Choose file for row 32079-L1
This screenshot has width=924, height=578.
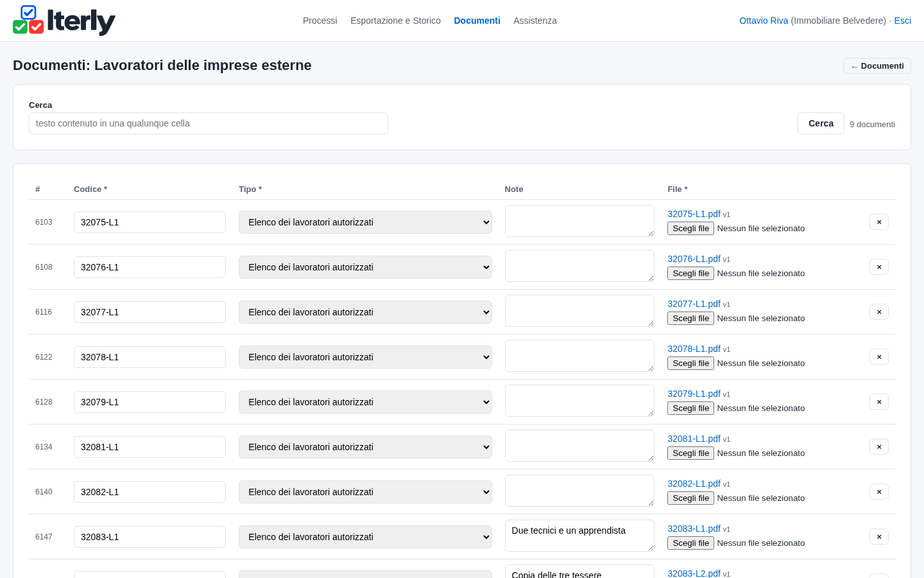pos(690,408)
